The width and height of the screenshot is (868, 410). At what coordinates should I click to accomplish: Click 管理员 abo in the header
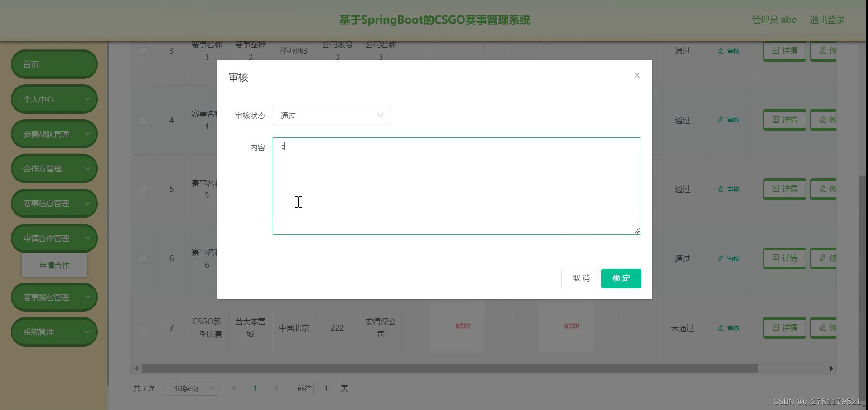774,20
